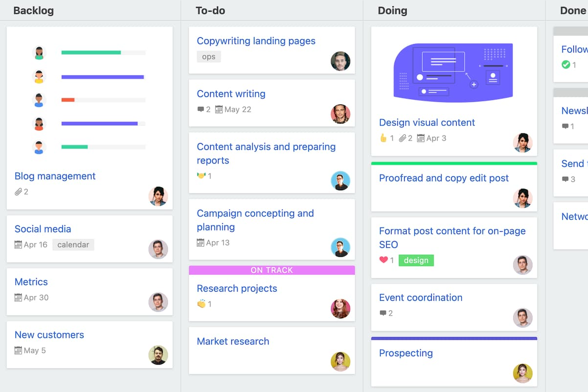This screenshot has height=392, width=588.
Task: Click the calendar tag on Social media
Action: [x=73, y=245]
